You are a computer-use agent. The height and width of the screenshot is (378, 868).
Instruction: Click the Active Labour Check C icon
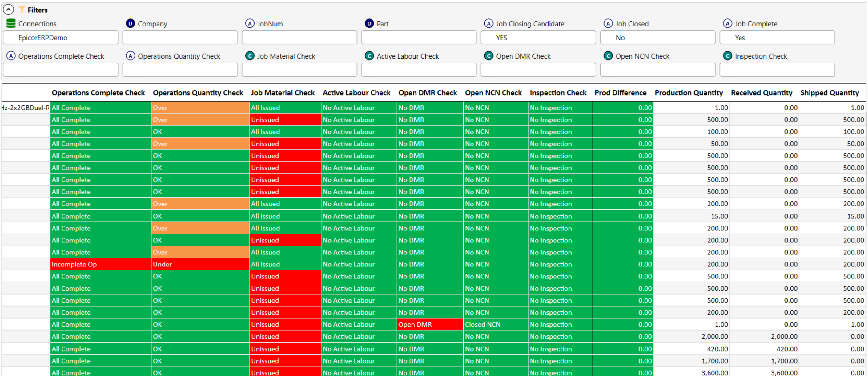click(x=369, y=56)
